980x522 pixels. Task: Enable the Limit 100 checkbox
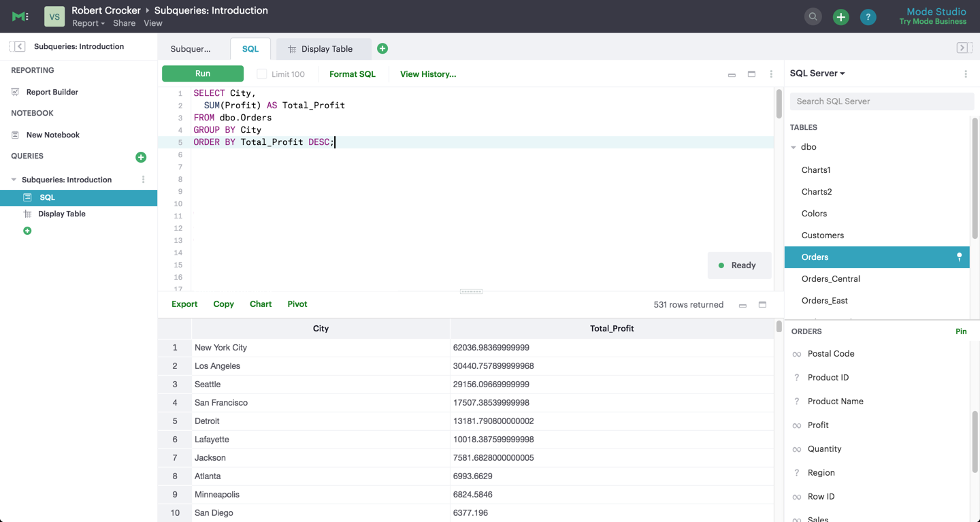(x=261, y=74)
